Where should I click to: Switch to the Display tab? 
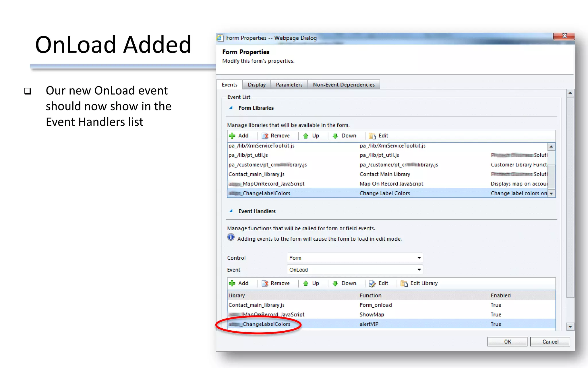(x=256, y=85)
